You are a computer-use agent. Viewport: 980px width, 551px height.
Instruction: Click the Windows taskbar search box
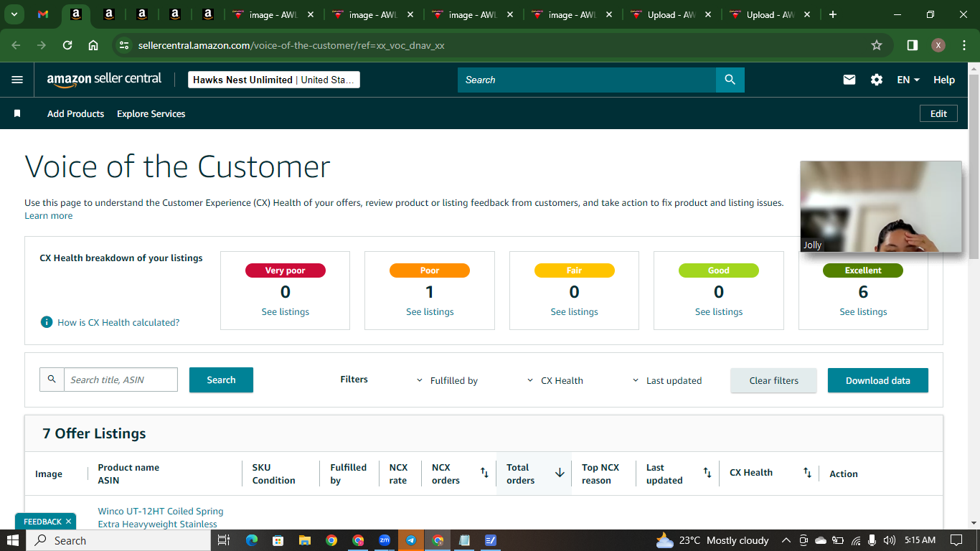[118, 540]
